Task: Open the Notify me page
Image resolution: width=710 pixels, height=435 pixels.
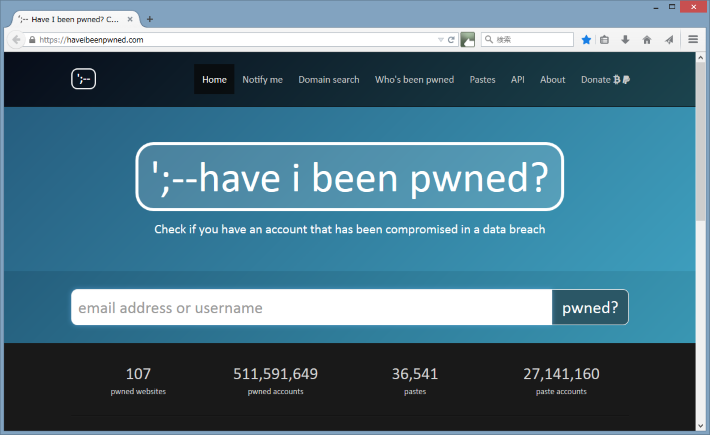Action: 262,80
